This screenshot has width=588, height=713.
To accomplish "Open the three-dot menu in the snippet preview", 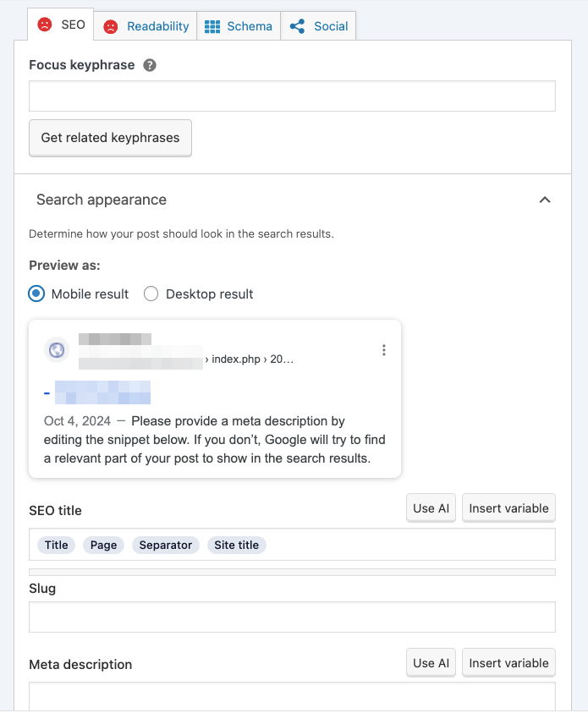I will click(x=384, y=349).
